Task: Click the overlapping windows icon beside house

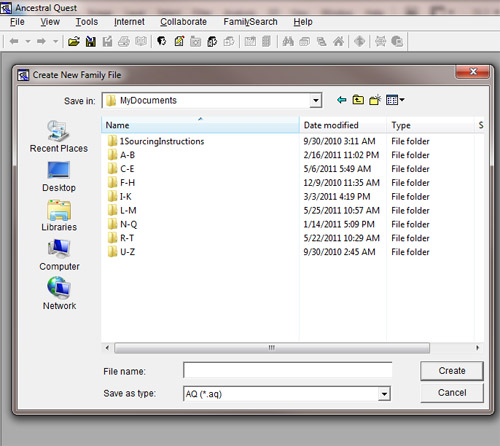Action: click(x=321, y=41)
